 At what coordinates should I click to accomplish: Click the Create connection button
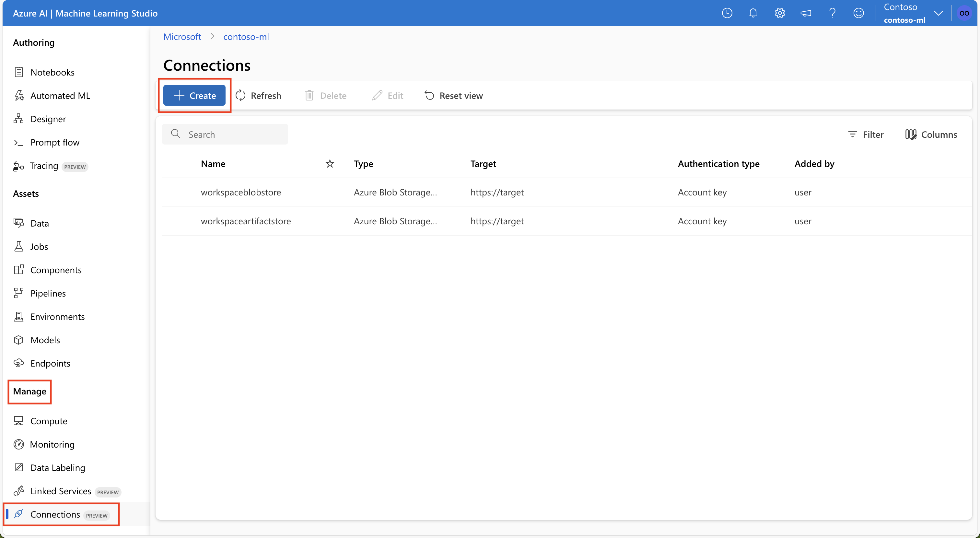point(195,95)
